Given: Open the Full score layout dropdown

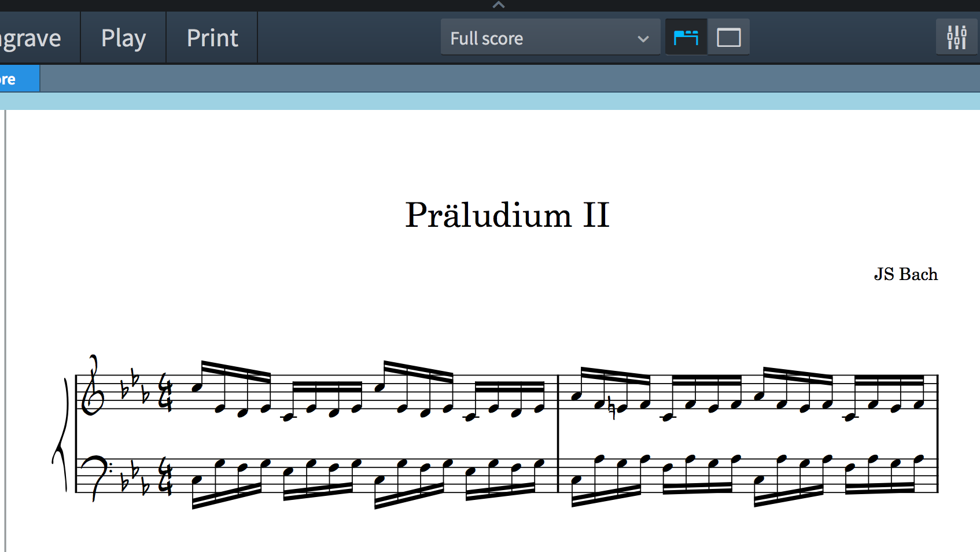Looking at the screenshot, I should pyautogui.click(x=550, y=38).
